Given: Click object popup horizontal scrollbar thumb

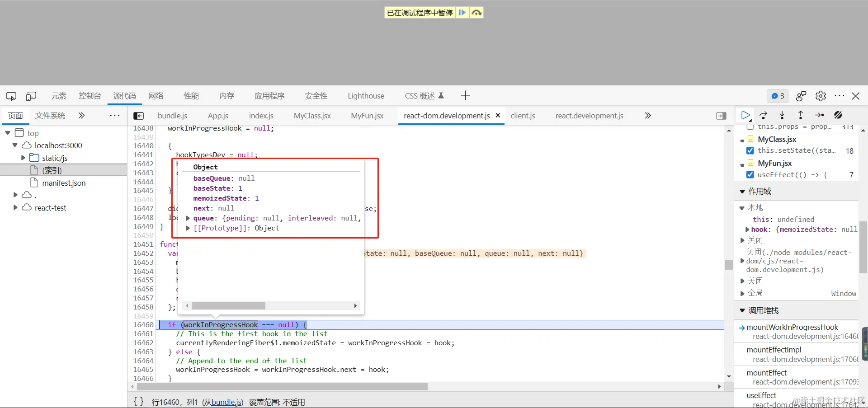Looking at the screenshot, I should click(x=228, y=306).
